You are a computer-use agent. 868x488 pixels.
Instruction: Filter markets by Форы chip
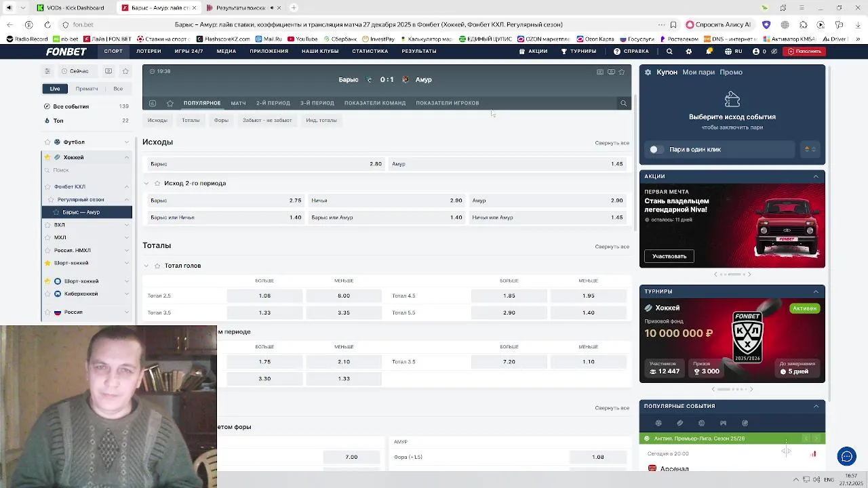point(221,121)
